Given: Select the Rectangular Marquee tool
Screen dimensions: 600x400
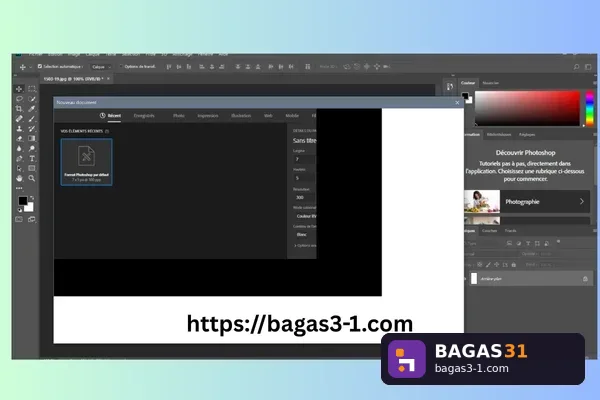Looking at the screenshot, I should coord(32,89).
